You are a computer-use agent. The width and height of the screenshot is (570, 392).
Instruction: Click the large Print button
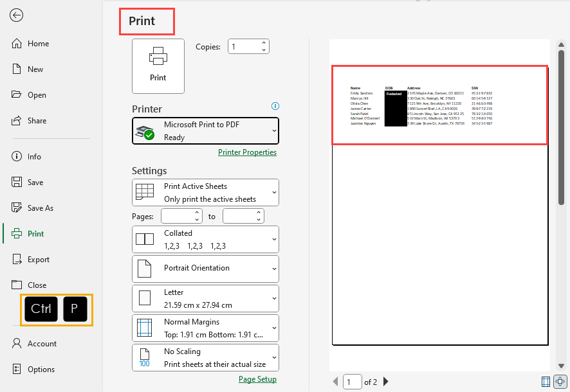[x=158, y=66]
